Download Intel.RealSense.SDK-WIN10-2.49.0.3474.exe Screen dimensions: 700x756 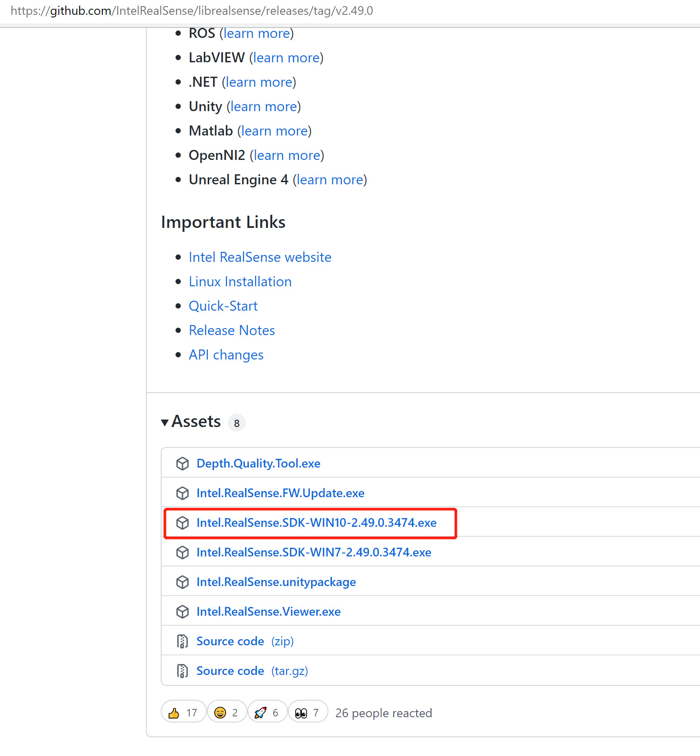[x=317, y=523]
